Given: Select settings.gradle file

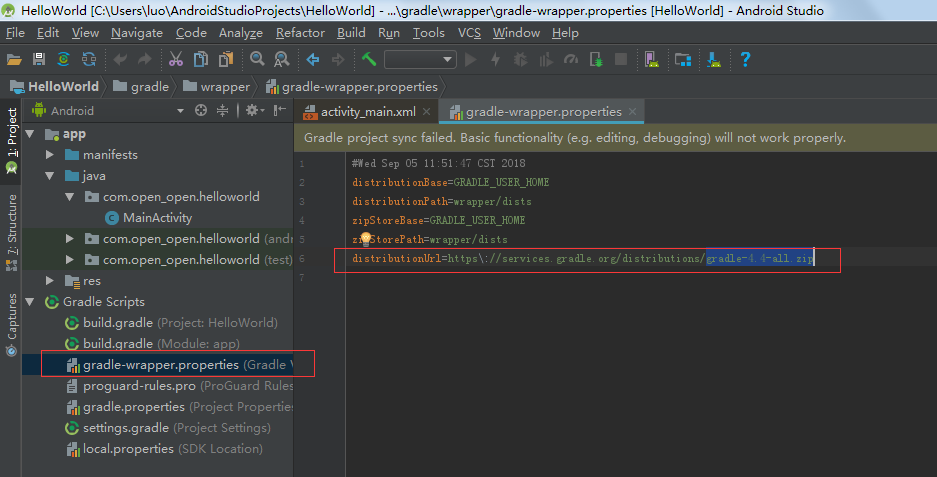Looking at the screenshot, I should 167,428.
